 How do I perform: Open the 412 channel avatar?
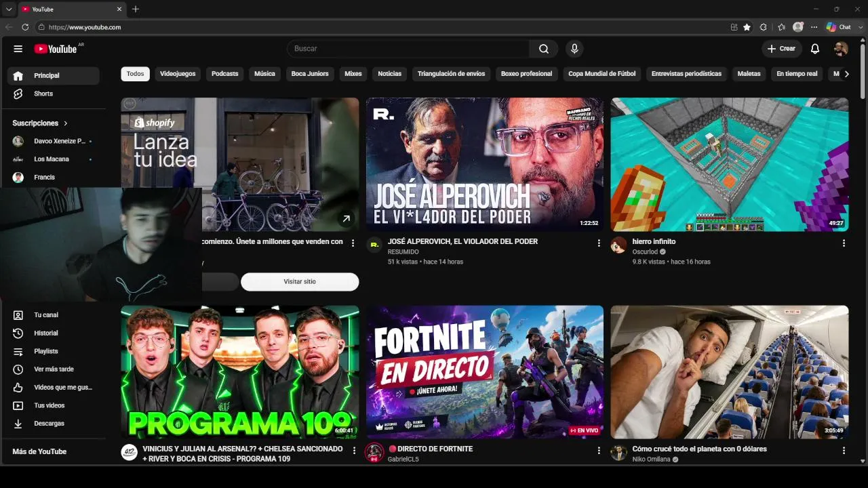point(129,452)
